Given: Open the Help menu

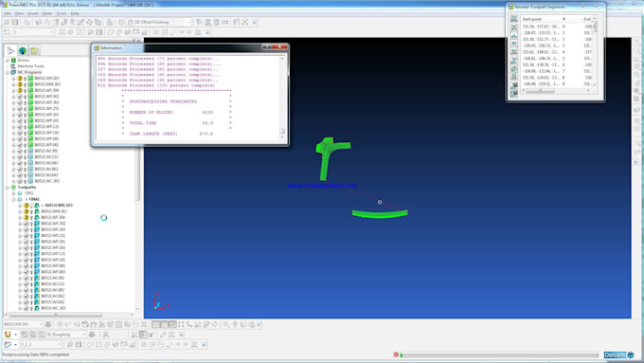Looking at the screenshot, I should coord(75,13).
